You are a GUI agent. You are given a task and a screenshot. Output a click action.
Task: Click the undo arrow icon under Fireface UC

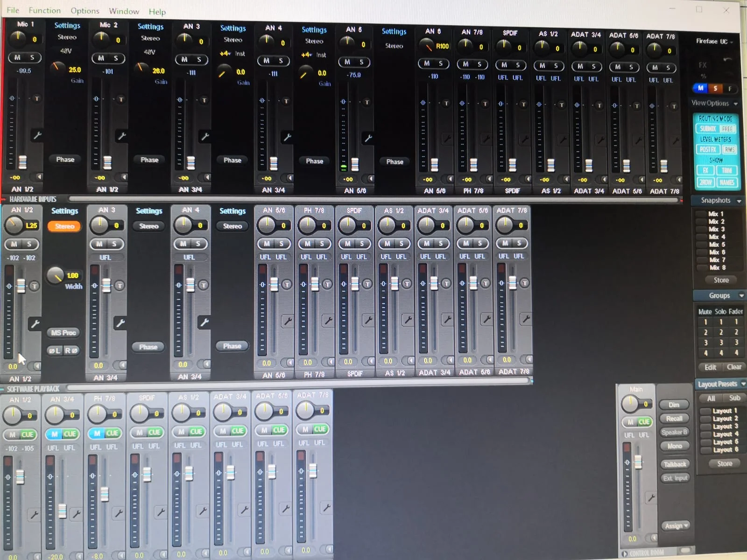(726, 60)
